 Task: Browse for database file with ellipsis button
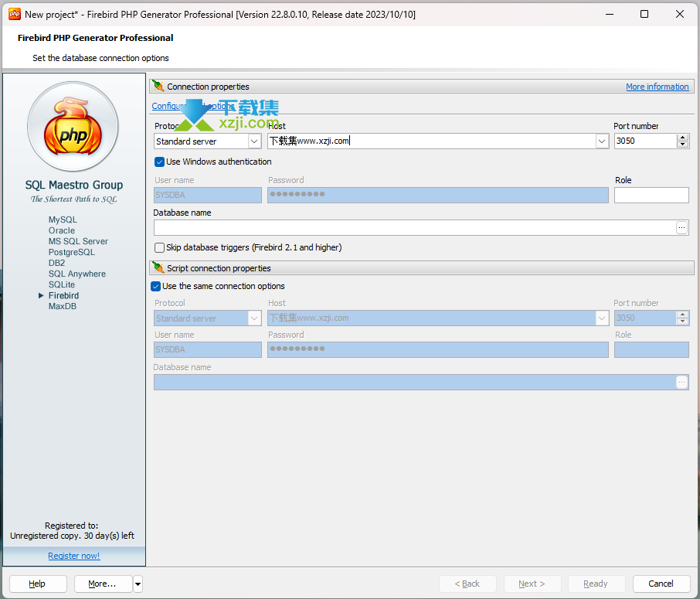[x=681, y=228]
